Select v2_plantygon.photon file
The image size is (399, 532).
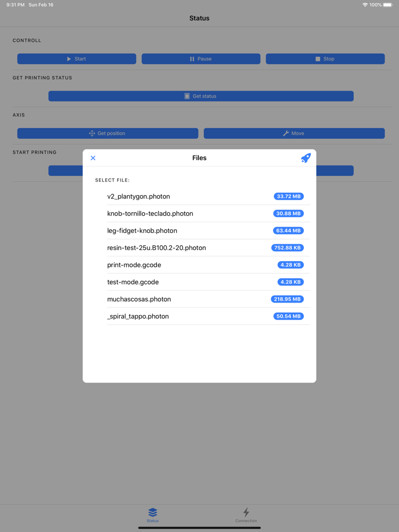coord(209,196)
